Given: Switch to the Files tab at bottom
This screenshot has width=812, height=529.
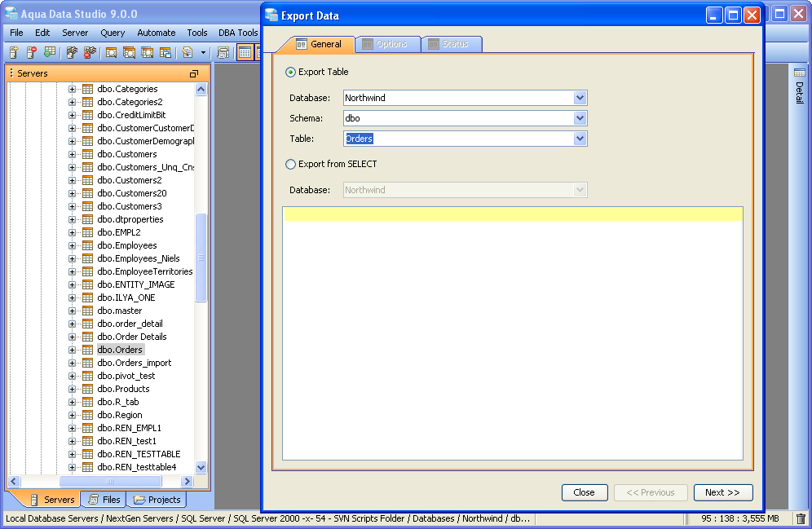Looking at the screenshot, I should pos(104,500).
